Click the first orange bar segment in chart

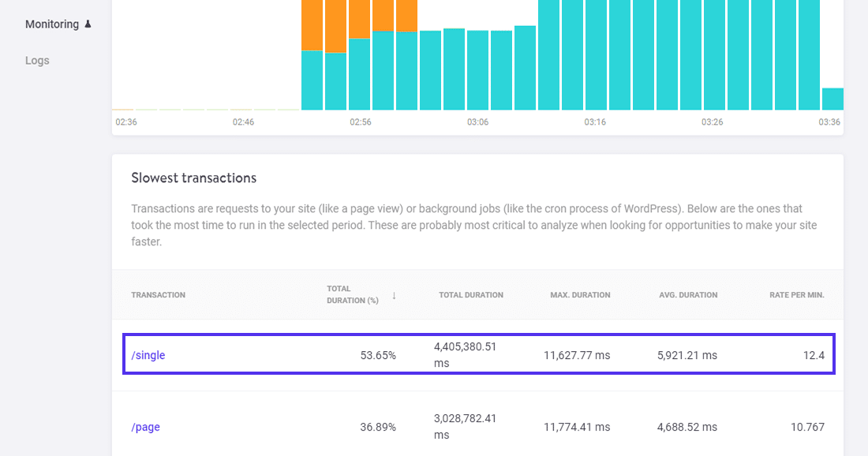[312, 24]
